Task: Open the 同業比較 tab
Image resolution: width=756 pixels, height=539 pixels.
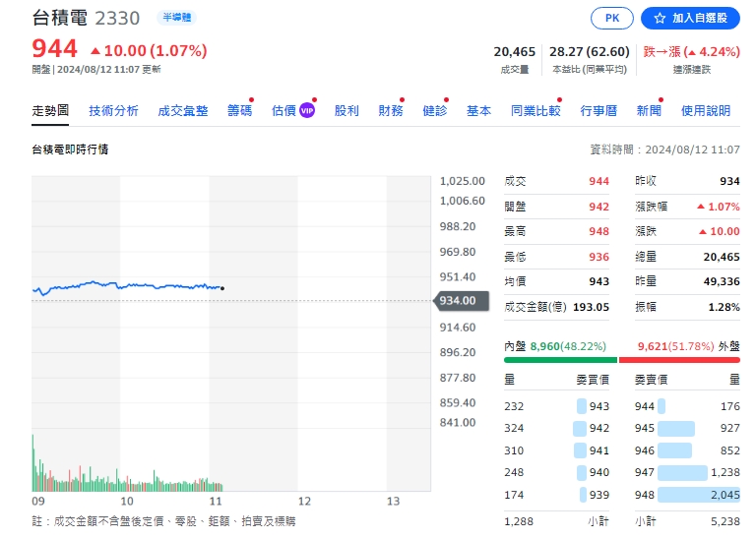Action: [x=535, y=111]
